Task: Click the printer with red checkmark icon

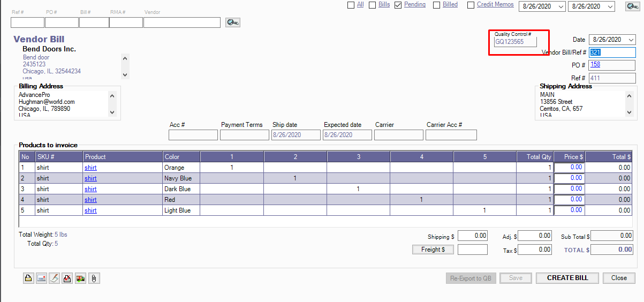Action: pyautogui.click(x=67, y=278)
